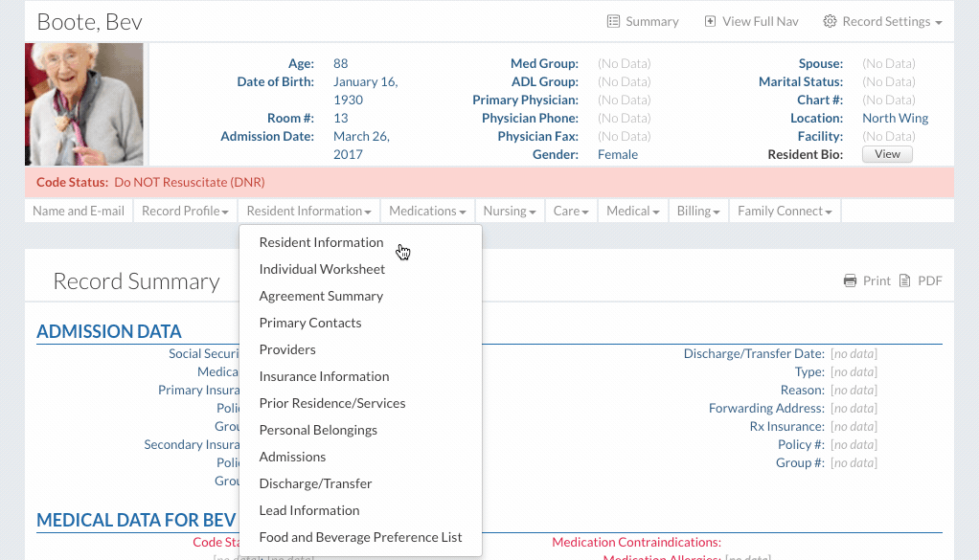The height and width of the screenshot is (560, 979).
Task: Open the Billing dropdown menu
Action: [698, 211]
